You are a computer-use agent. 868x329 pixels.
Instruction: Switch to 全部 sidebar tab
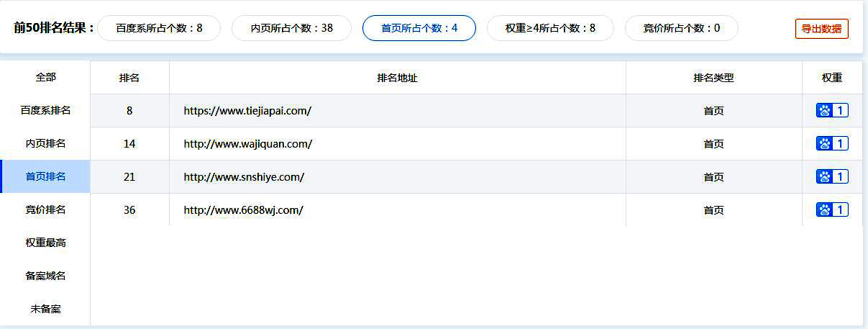(45, 77)
